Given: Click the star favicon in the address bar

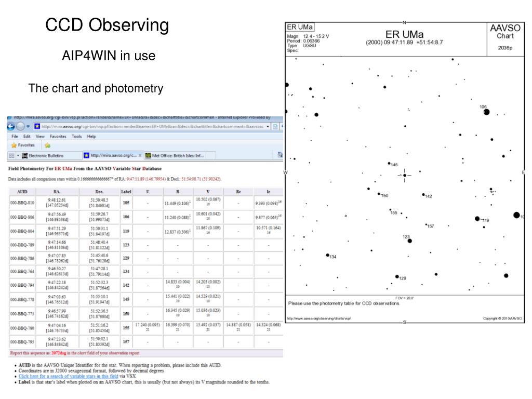Looking at the screenshot, I should tap(37, 127).
